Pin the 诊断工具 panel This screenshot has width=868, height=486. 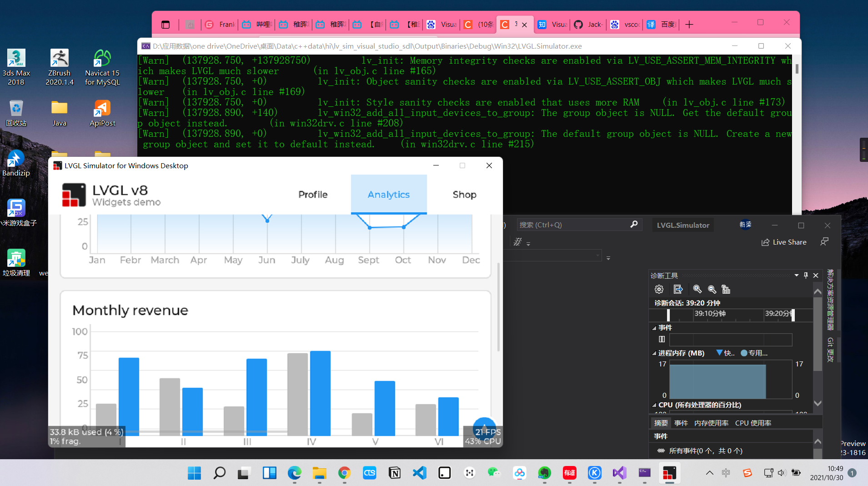pos(805,275)
